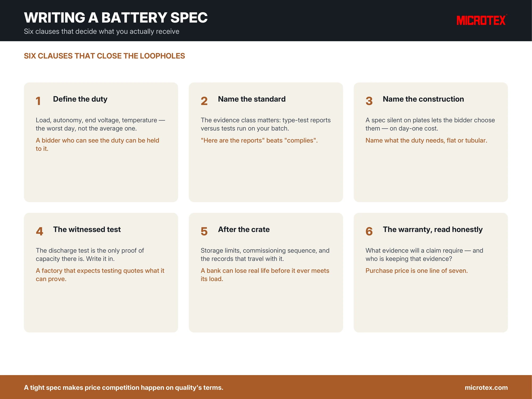Select the number 5 badge
532x399 pixels.
click(204, 231)
